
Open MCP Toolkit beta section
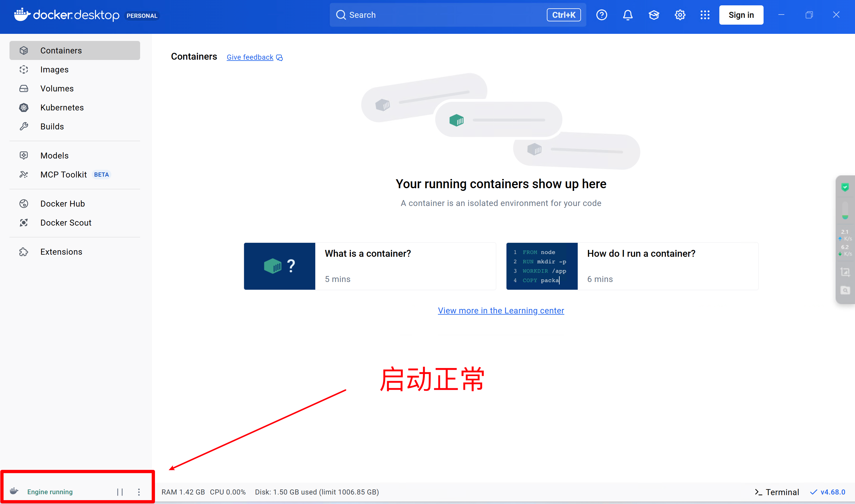pos(64,175)
